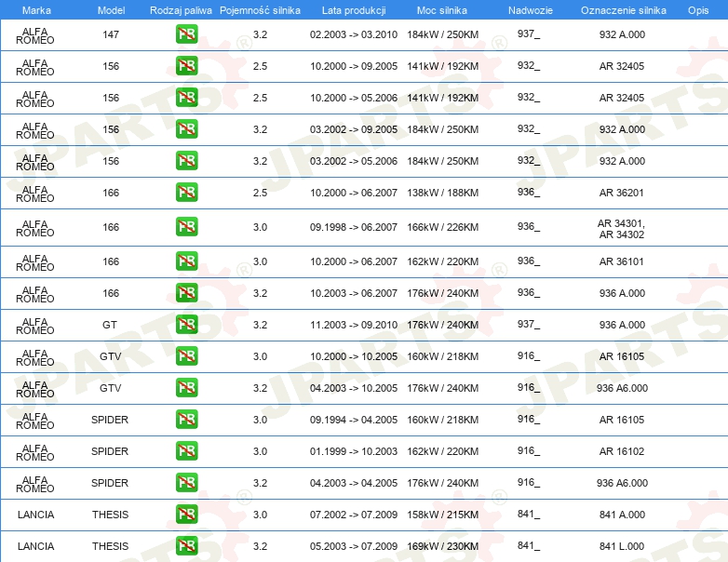The height and width of the screenshot is (562, 728).
Task: Select engine code '841 A.000'
Action: (622, 515)
